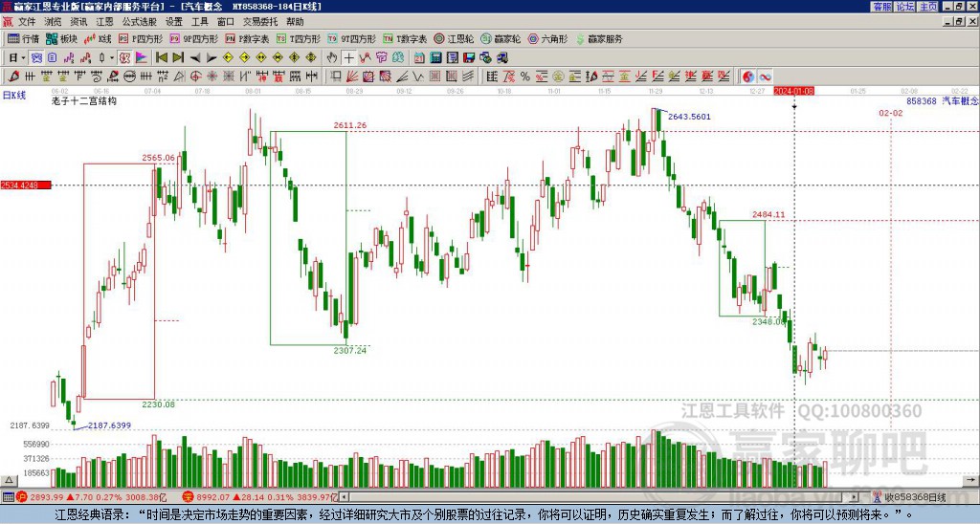
Task: Click the 2611.26 price label
Action: [350, 125]
